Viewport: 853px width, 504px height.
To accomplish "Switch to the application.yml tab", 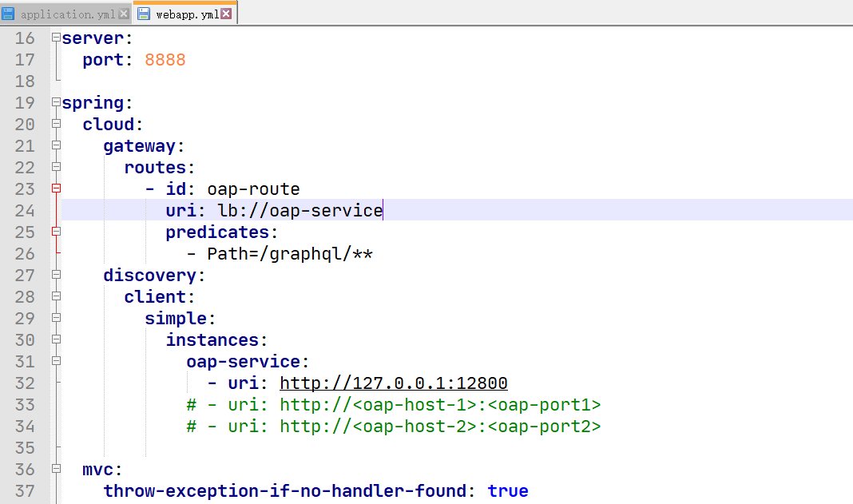I will 67,14.
